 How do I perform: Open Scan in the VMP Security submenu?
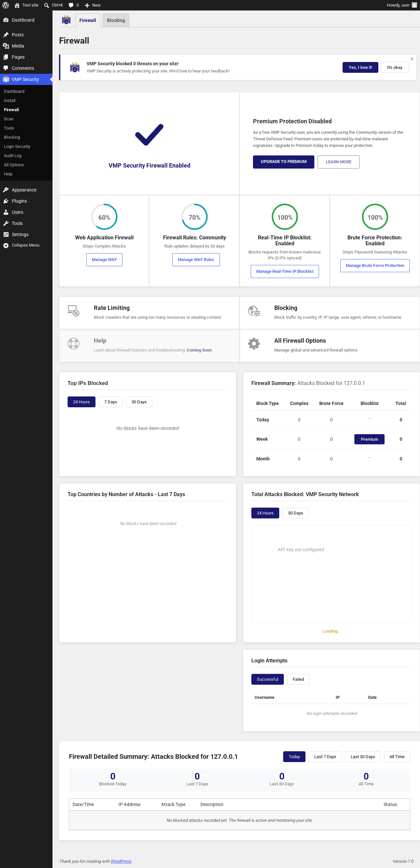coord(9,119)
